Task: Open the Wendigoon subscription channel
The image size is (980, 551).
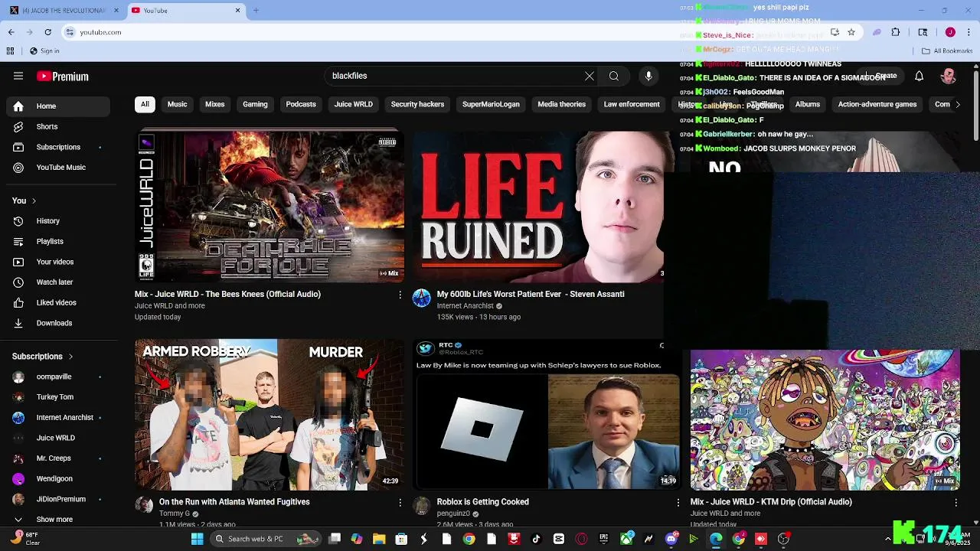Action: pos(58,479)
